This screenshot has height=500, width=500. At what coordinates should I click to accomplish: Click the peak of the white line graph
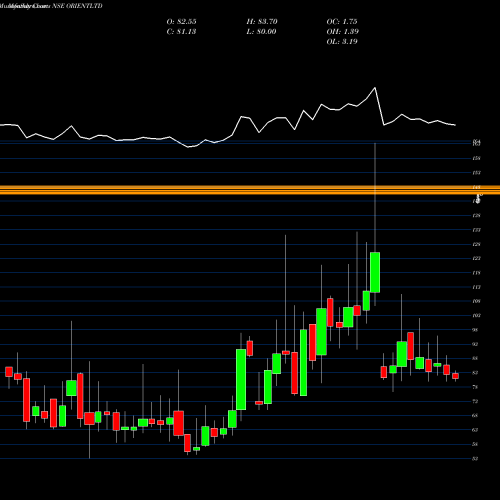tap(375, 88)
